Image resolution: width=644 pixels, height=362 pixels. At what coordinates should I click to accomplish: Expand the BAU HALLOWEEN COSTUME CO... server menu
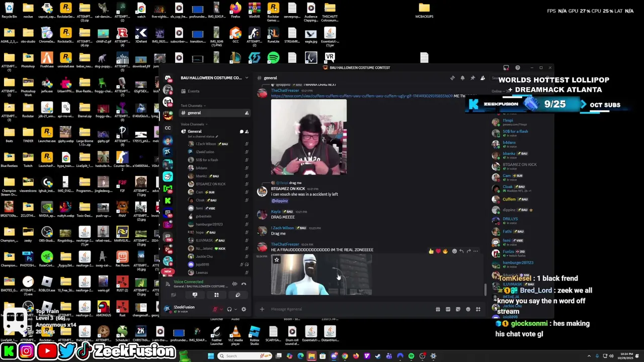pos(214,78)
